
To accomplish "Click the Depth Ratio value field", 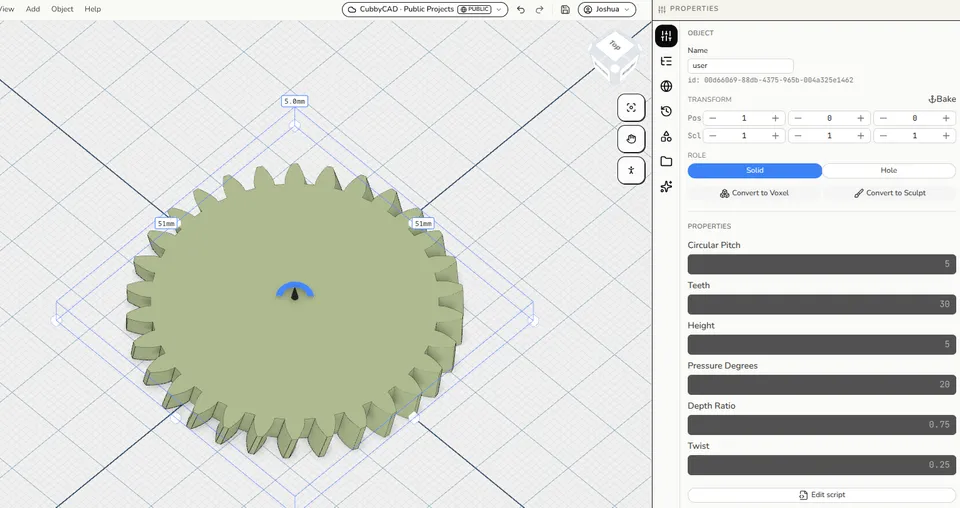I will point(822,425).
